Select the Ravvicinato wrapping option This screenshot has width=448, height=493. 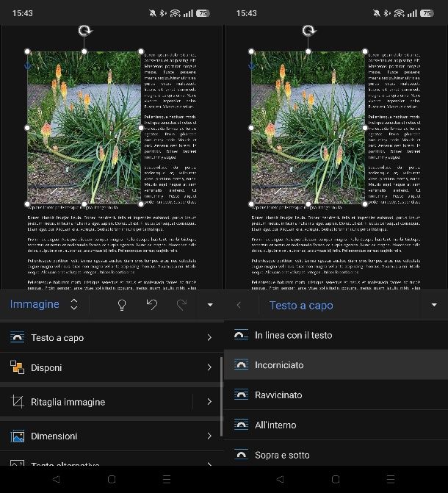278,395
